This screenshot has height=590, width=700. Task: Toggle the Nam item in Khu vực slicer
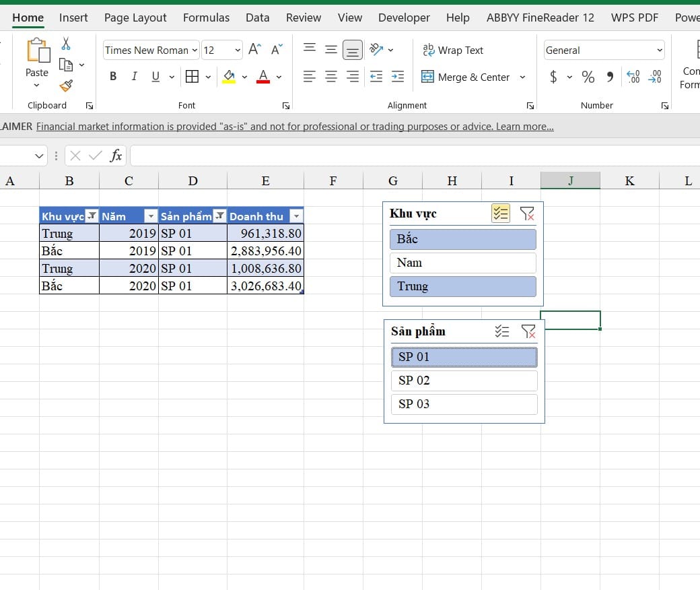(x=462, y=263)
